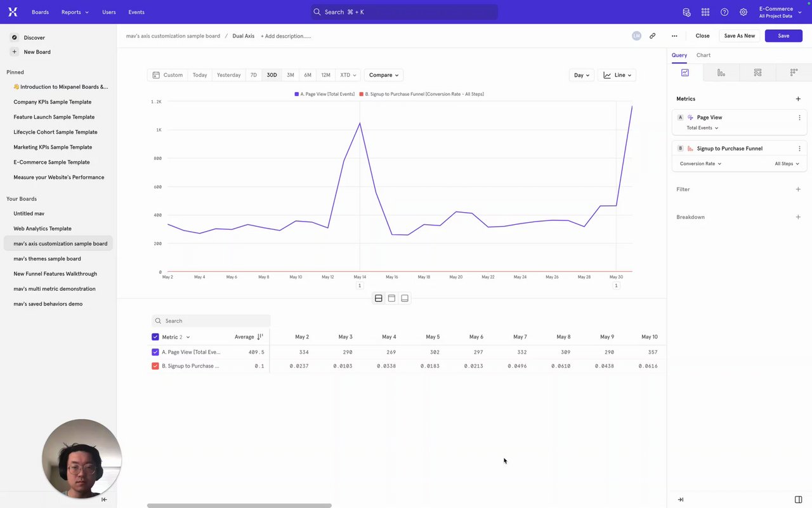The image size is (812, 508).
Task: Collapse the left sidebar
Action: 104,500
